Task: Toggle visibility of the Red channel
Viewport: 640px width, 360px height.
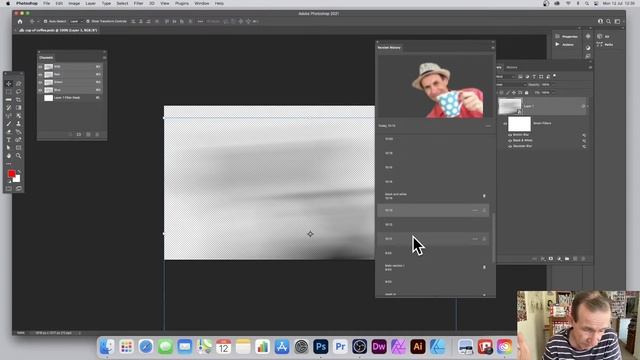Action: point(40,75)
